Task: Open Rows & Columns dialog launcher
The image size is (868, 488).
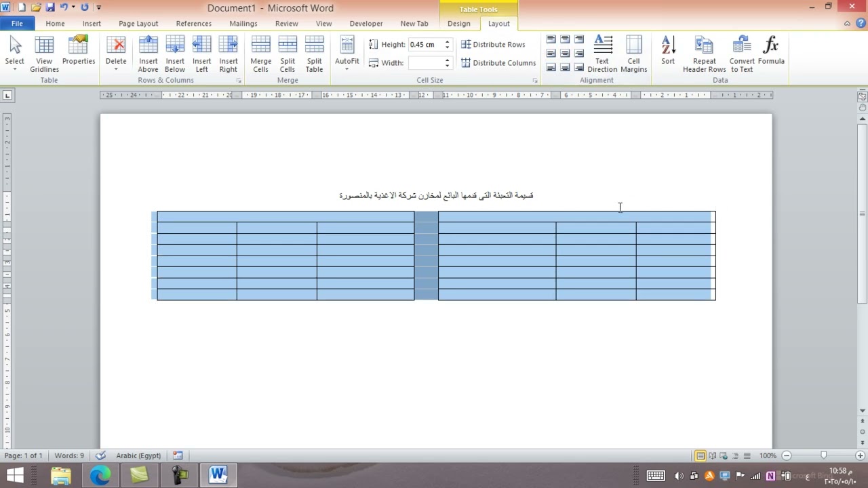Action: tap(239, 81)
